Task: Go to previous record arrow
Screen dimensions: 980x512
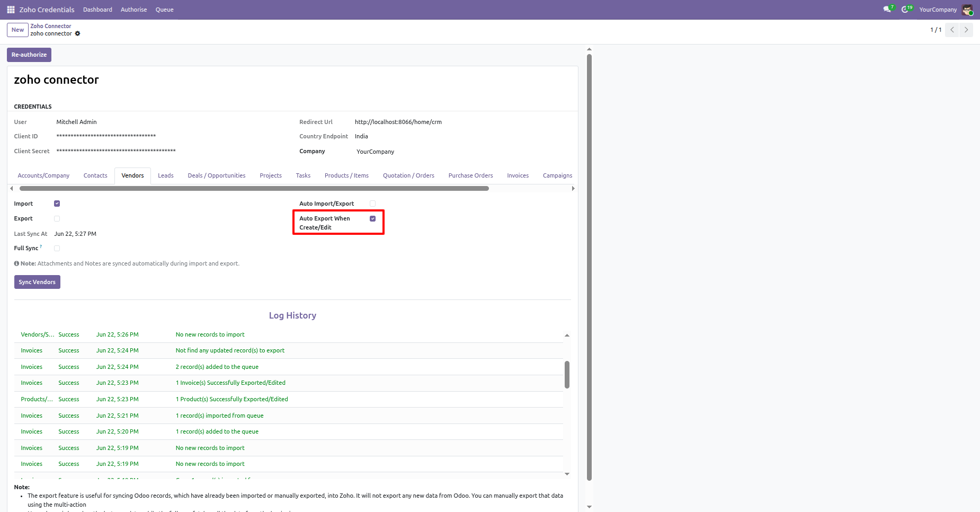Action: tap(952, 30)
